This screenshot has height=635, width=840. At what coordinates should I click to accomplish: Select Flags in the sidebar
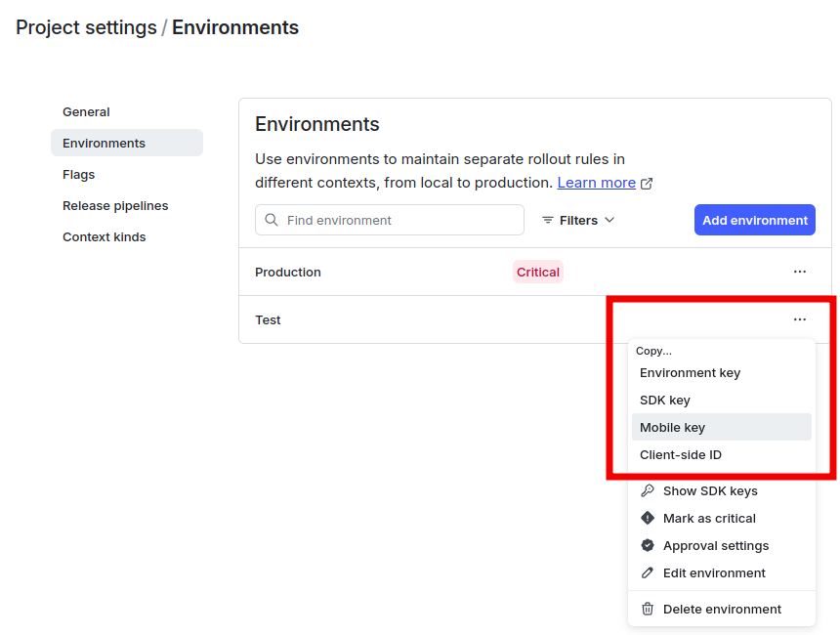[x=78, y=174]
